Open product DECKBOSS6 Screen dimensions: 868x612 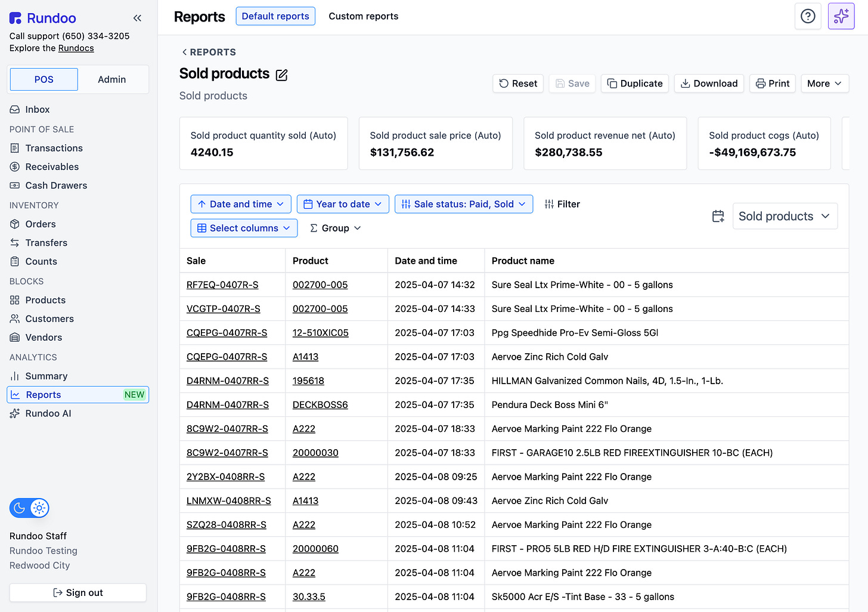(320, 405)
